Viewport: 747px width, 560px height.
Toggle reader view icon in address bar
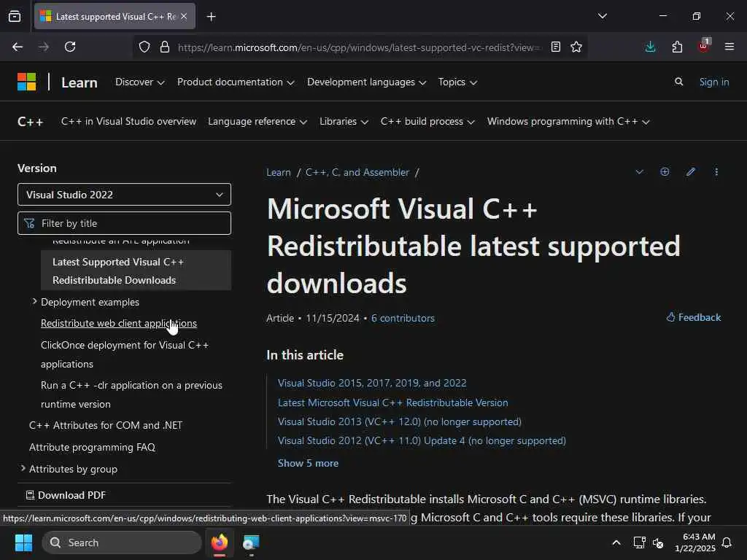(x=555, y=47)
